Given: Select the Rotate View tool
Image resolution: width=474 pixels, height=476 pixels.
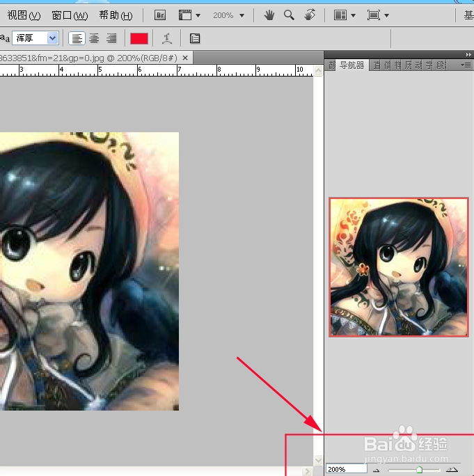Looking at the screenshot, I should (x=310, y=15).
